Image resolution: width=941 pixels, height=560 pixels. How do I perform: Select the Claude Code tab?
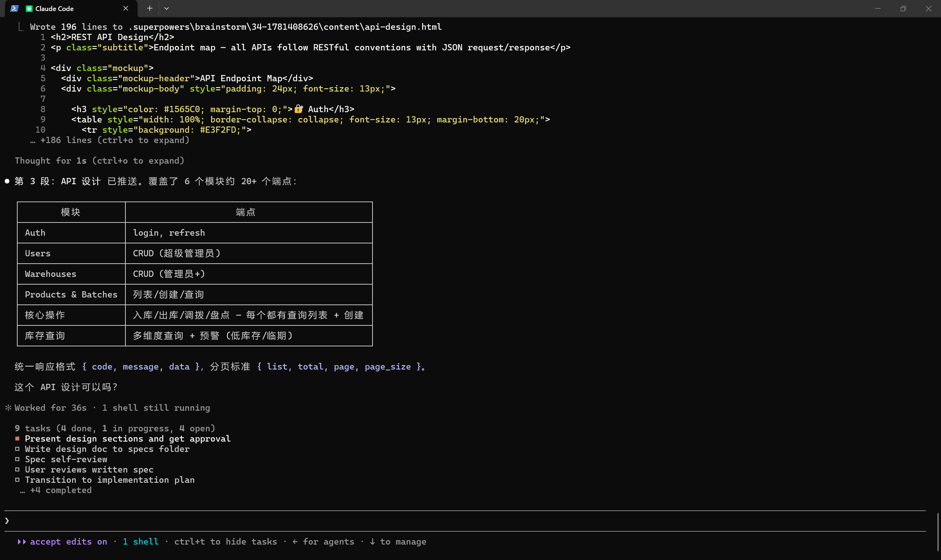pos(71,9)
